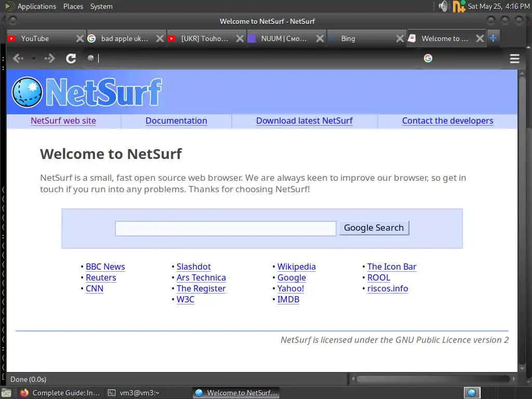Click the Google Search button
The image size is (532, 399).
click(374, 228)
